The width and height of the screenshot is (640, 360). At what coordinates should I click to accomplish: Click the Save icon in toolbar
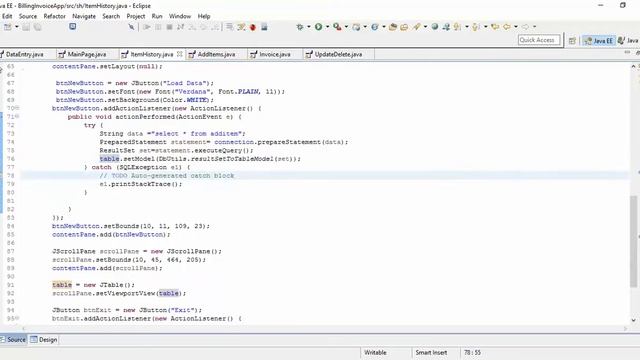tap(26, 27)
